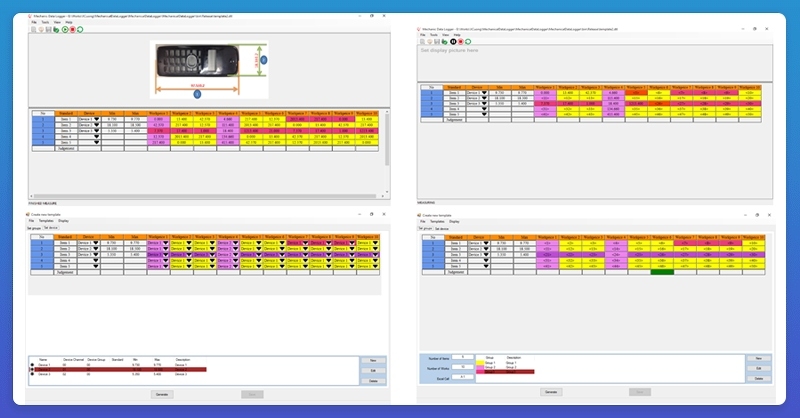Viewport: 800px width, 418px height.
Task: Open Item 2 Device dropdown in MEASURING window
Action: point(484,98)
